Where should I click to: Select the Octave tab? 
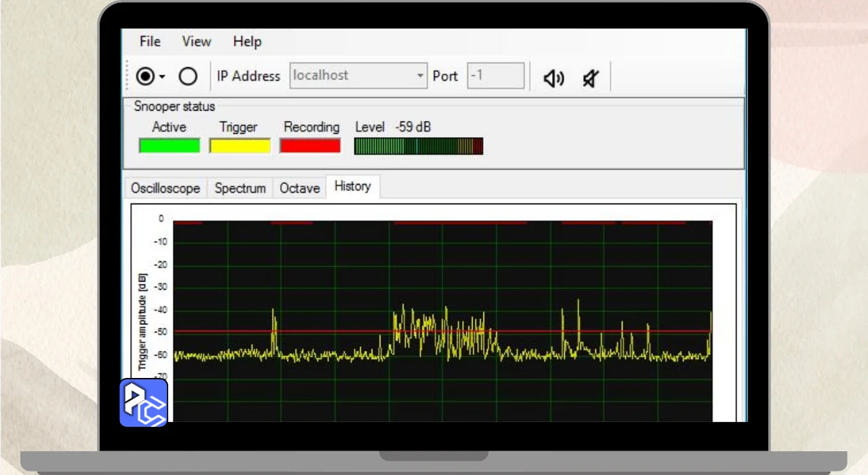pyautogui.click(x=299, y=188)
